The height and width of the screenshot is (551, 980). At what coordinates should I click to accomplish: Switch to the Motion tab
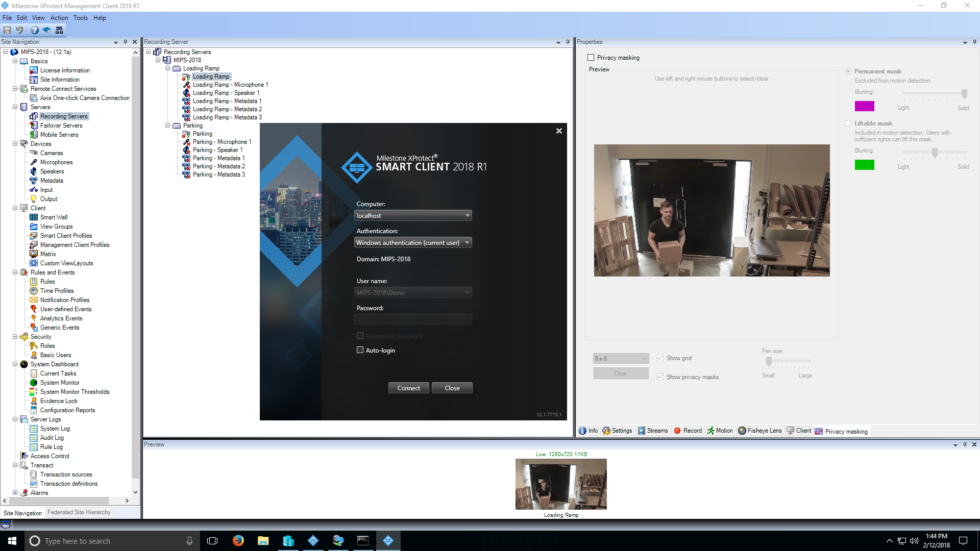pyautogui.click(x=720, y=431)
